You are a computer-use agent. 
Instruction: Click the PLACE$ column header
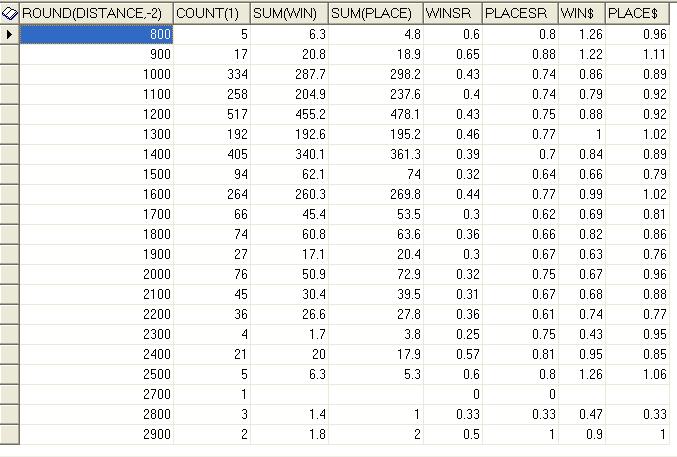click(640, 14)
